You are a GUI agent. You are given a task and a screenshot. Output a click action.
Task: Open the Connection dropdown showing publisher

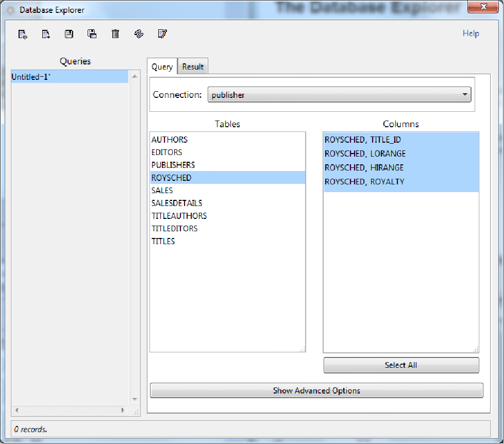point(339,95)
